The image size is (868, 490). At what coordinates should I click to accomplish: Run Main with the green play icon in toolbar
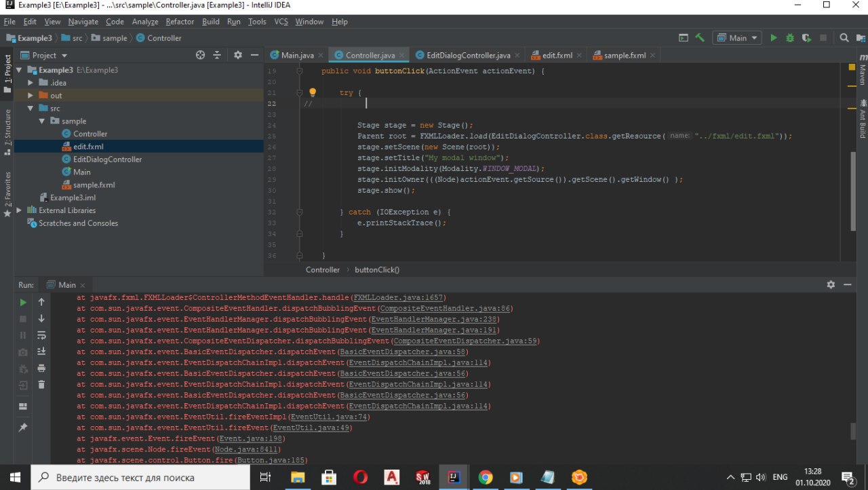click(774, 38)
